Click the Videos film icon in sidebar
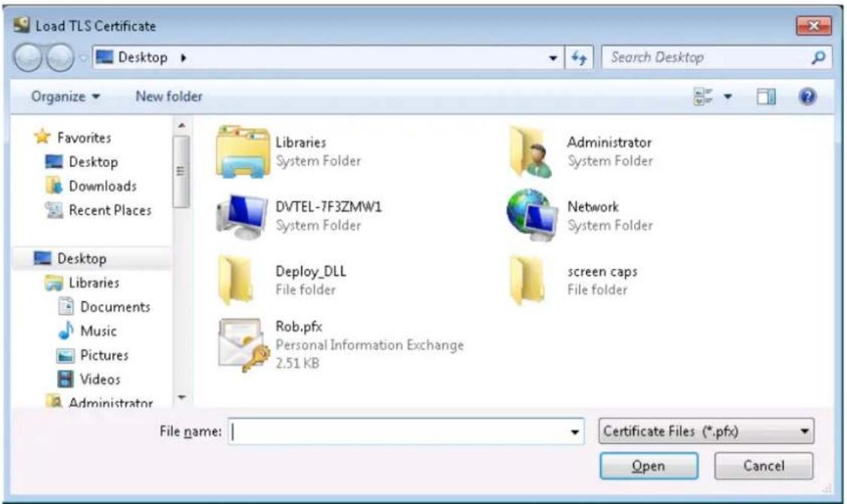Viewport: 847px width, 504px height. click(65, 379)
